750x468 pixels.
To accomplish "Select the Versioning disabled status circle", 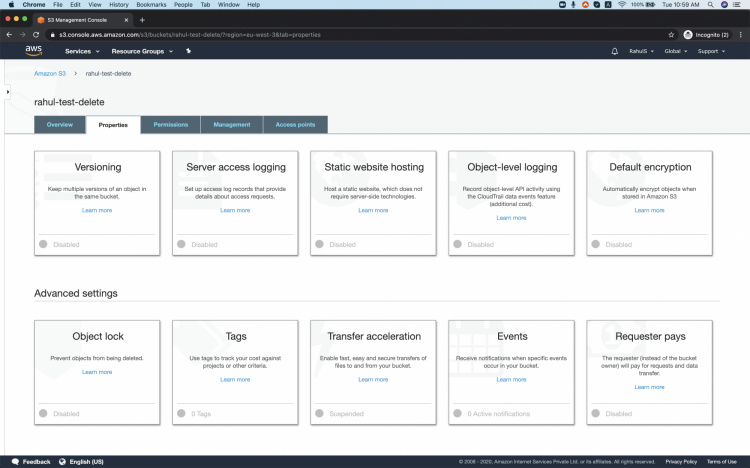I will 43,244.
